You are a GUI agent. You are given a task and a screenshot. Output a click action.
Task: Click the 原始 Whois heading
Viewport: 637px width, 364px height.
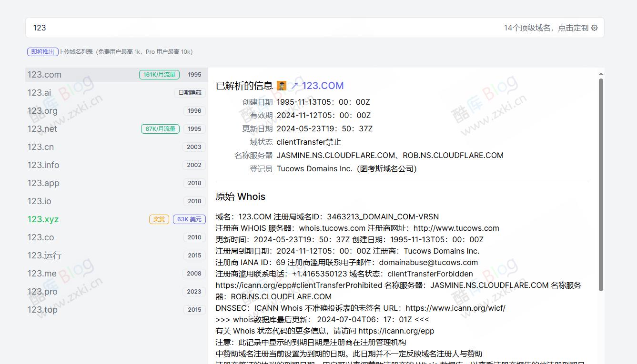[x=240, y=197]
